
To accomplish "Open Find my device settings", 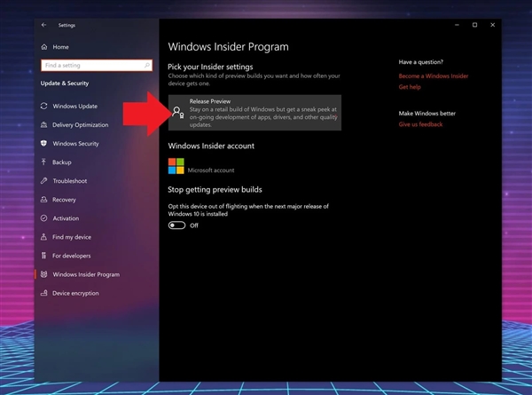I will tap(72, 237).
